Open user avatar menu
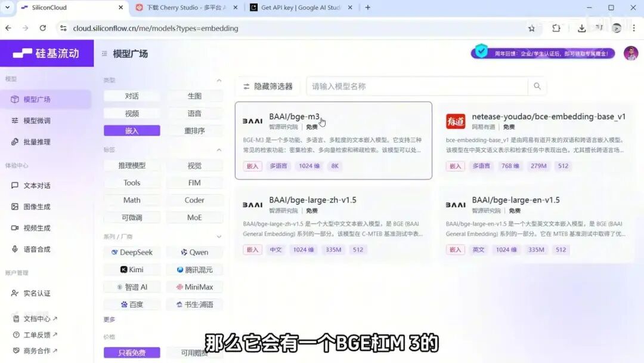The image size is (644, 363). (630, 53)
